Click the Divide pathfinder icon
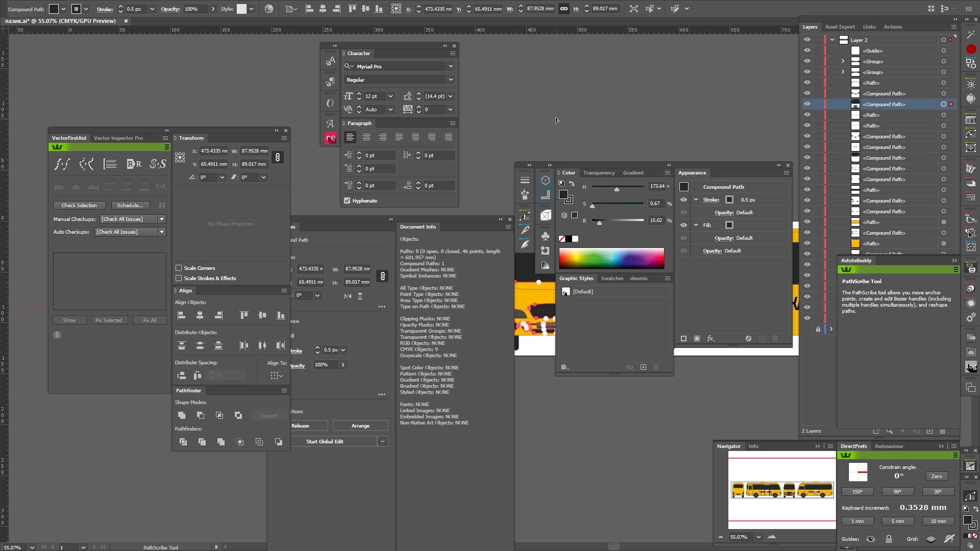Viewport: 980px width, 551px height. pyautogui.click(x=183, y=442)
